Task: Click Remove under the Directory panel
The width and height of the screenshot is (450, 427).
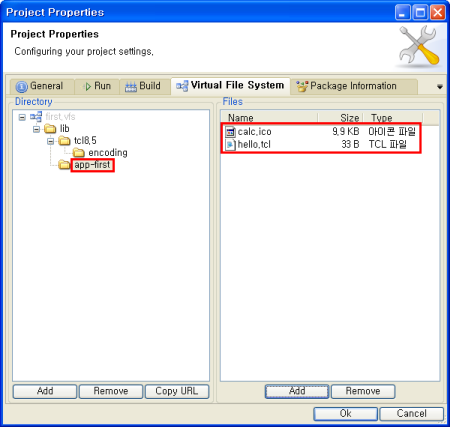Action: point(111,391)
